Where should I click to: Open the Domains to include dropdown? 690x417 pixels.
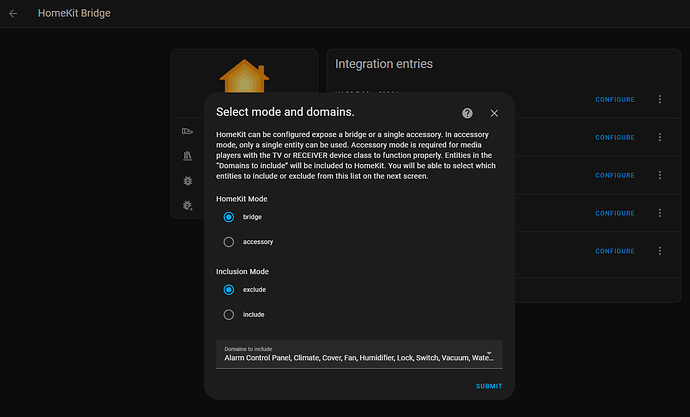[359, 354]
